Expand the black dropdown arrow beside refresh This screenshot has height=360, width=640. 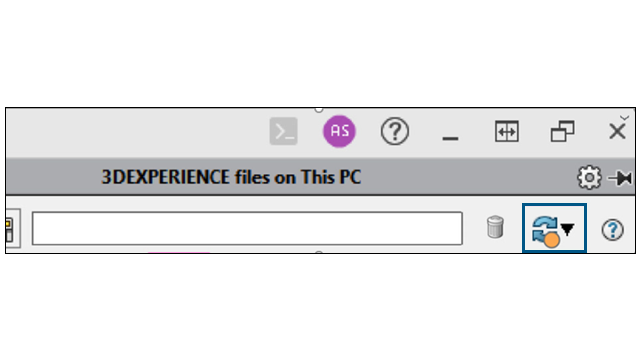click(x=567, y=229)
